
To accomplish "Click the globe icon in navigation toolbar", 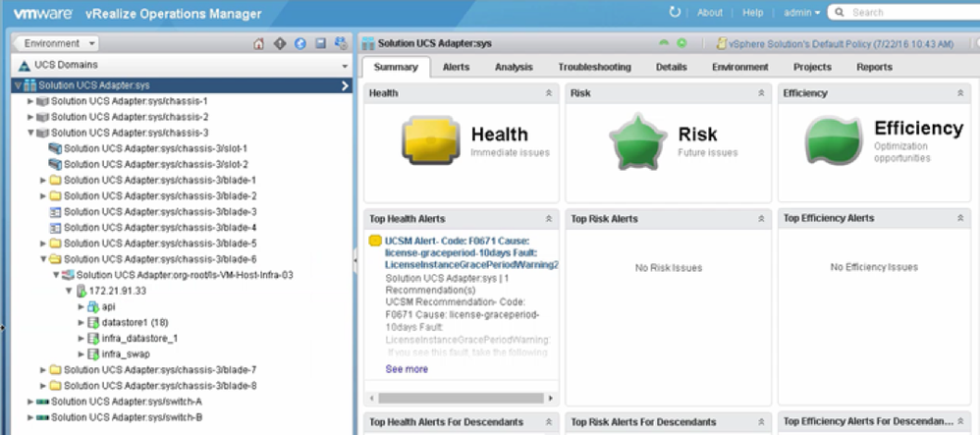I will [300, 44].
